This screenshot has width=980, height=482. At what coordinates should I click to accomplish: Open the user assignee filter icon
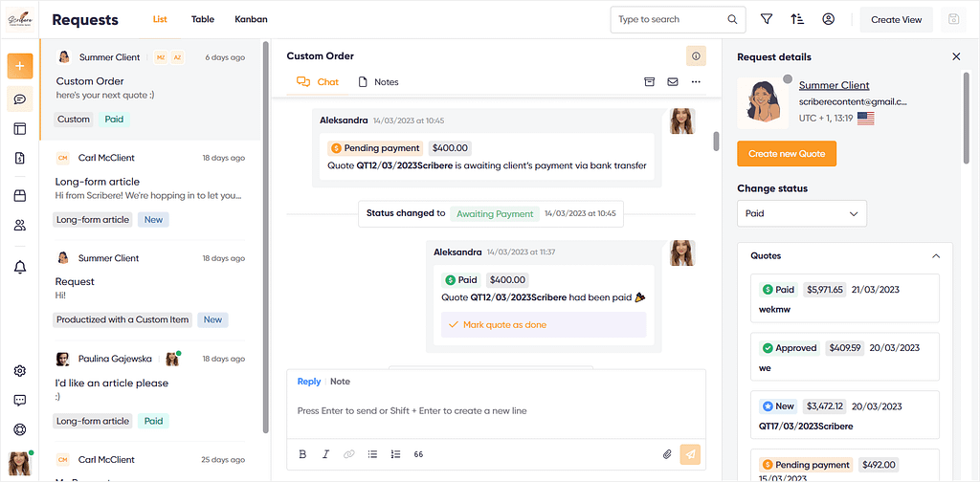828,19
